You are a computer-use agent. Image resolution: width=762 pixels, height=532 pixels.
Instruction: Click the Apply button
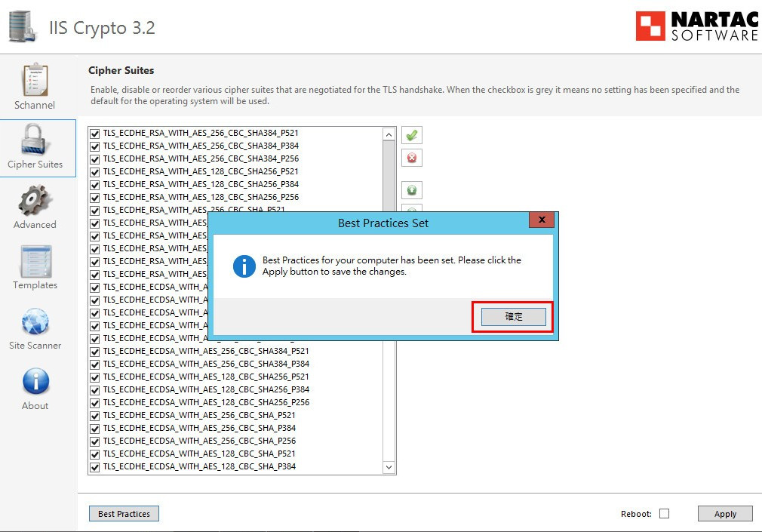pyautogui.click(x=725, y=514)
